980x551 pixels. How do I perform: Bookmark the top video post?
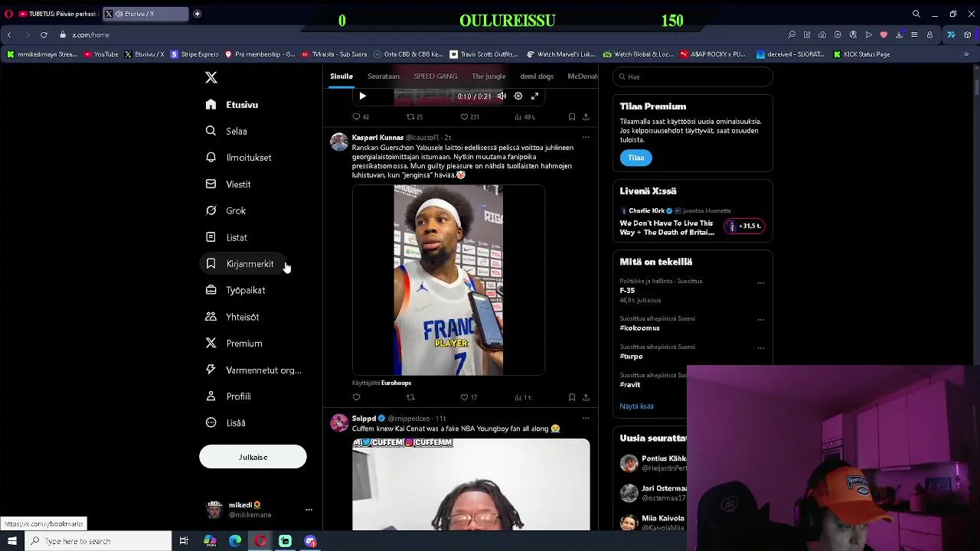pyautogui.click(x=572, y=117)
